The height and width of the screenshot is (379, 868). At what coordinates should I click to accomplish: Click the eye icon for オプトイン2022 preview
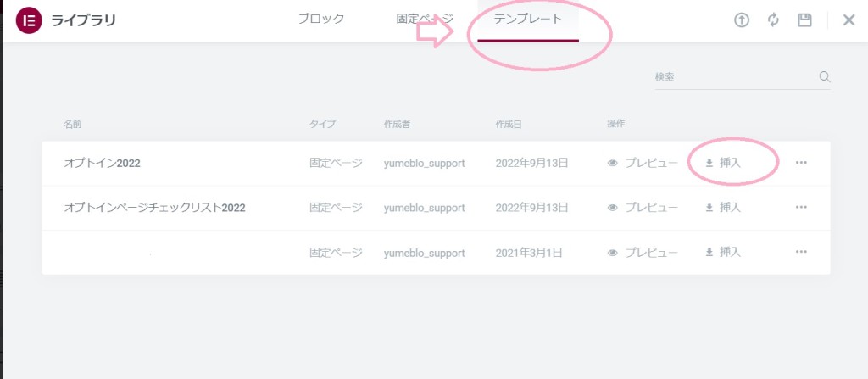pos(612,164)
